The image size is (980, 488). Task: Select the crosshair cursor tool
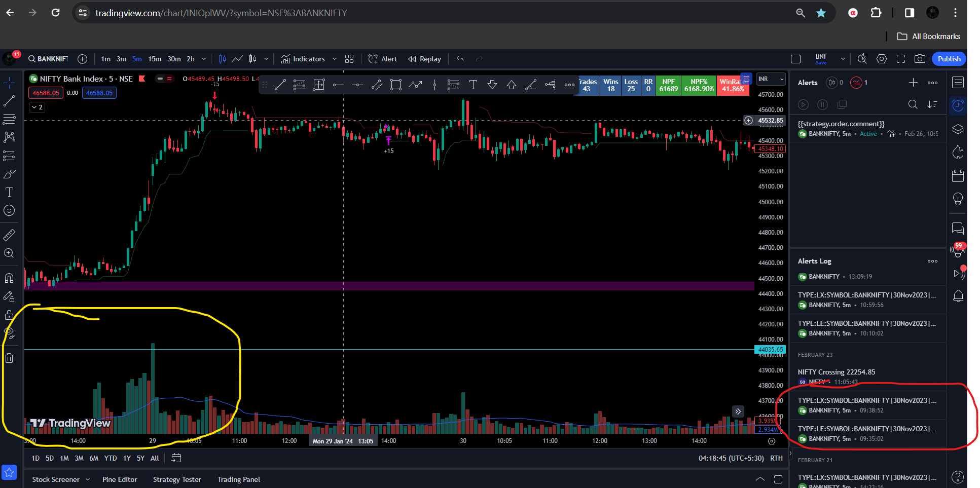[x=9, y=82]
